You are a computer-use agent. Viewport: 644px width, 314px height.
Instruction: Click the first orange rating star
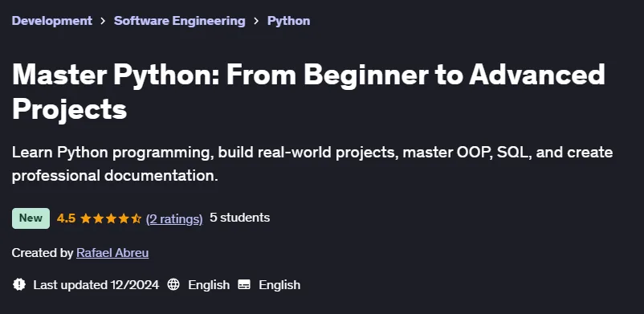pyautogui.click(x=85, y=218)
